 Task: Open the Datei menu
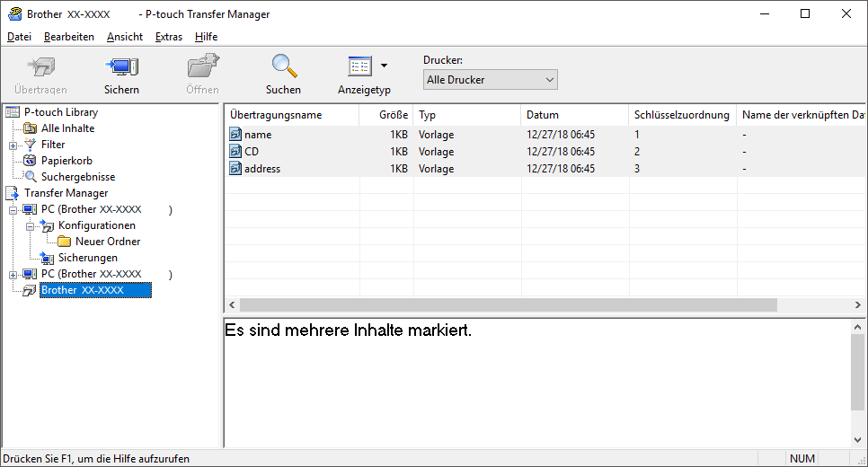(x=19, y=37)
